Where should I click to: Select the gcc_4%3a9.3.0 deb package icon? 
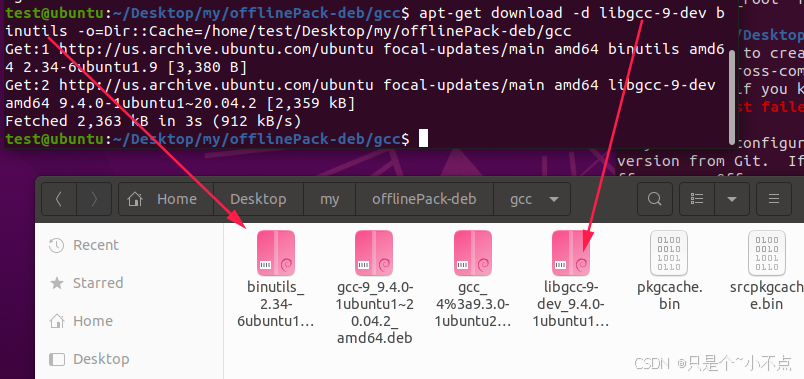(x=473, y=252)
